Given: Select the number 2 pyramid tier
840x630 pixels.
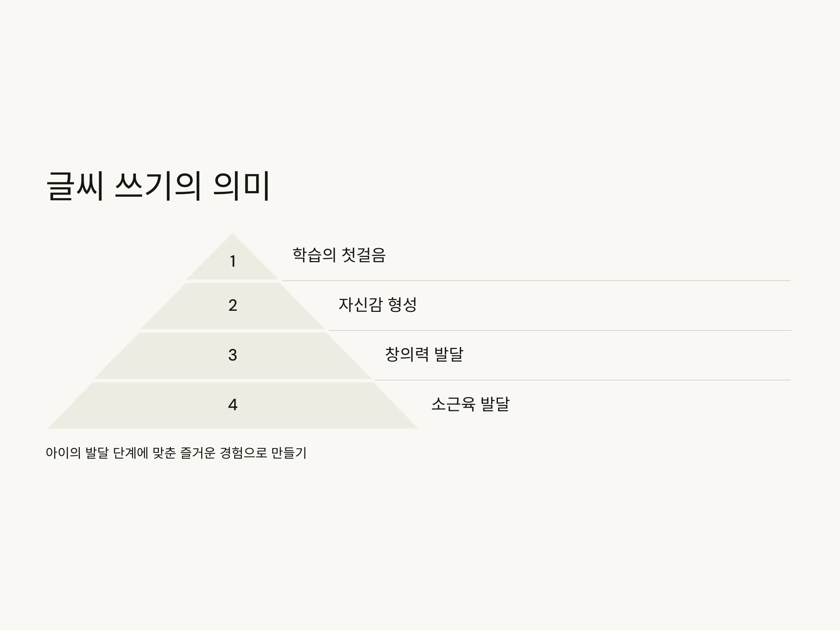Looking at the screenshot, I should point(233,306).
